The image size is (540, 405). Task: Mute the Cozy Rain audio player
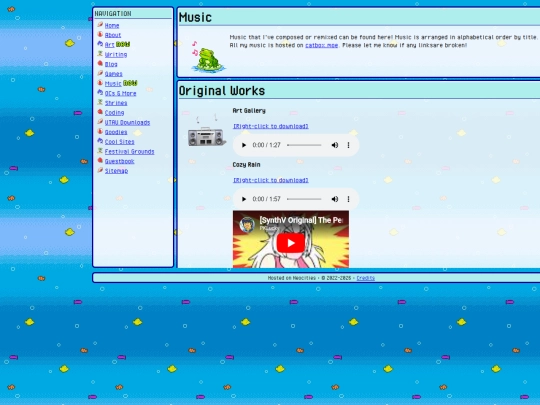[334, 199]
